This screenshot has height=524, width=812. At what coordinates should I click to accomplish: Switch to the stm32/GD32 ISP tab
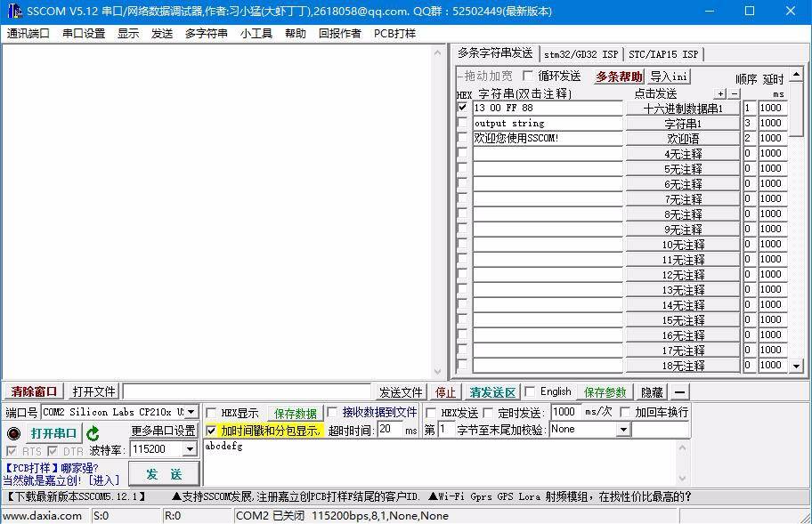coord(581,54)
